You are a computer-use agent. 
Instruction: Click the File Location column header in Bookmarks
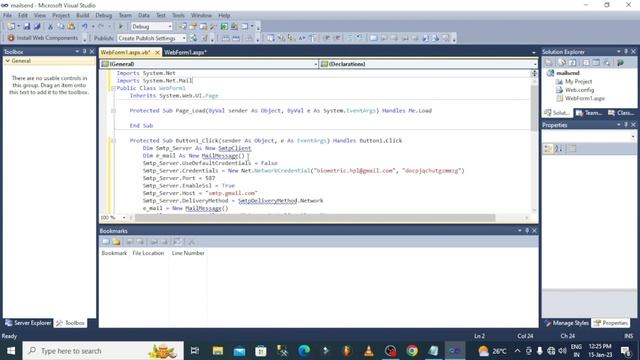[148, 253]
